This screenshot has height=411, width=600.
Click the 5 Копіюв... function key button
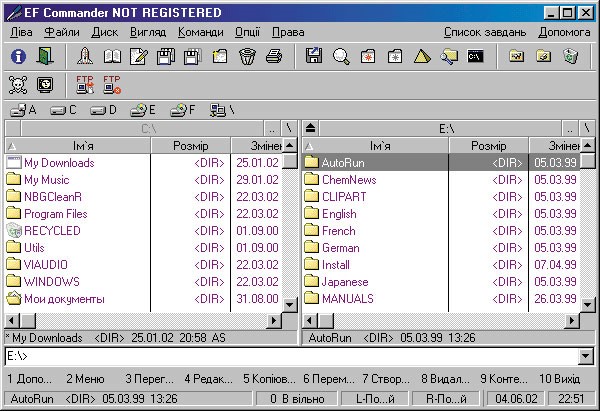[269, 379]
